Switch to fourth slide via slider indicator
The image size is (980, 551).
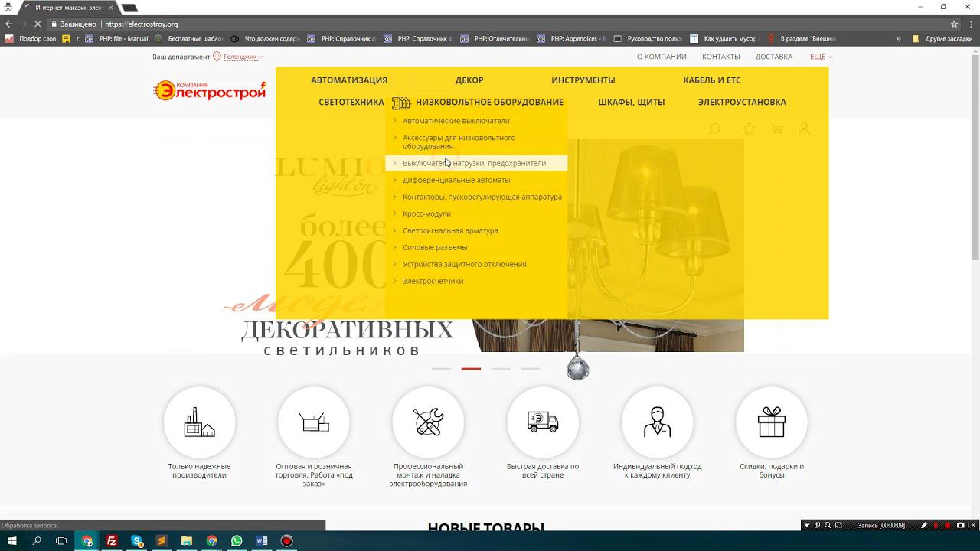click(531, 369)
